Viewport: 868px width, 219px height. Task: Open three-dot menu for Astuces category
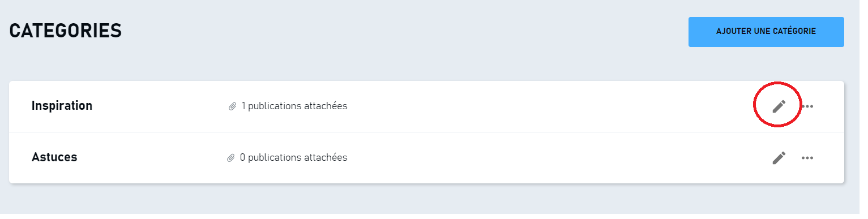click(x=807, y=158)
